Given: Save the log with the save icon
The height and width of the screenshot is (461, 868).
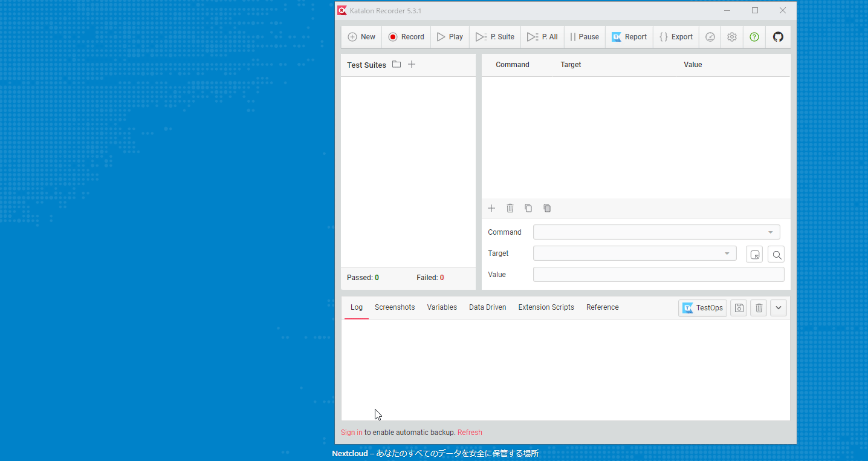Looking at the screenshot, I should 739,308.
